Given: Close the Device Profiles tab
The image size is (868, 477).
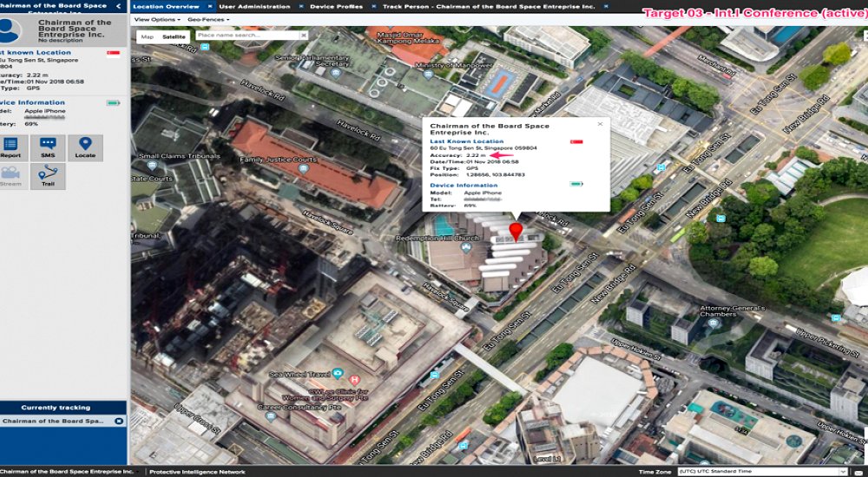Looking at the screenshot, I should click(x=372, y=7).
